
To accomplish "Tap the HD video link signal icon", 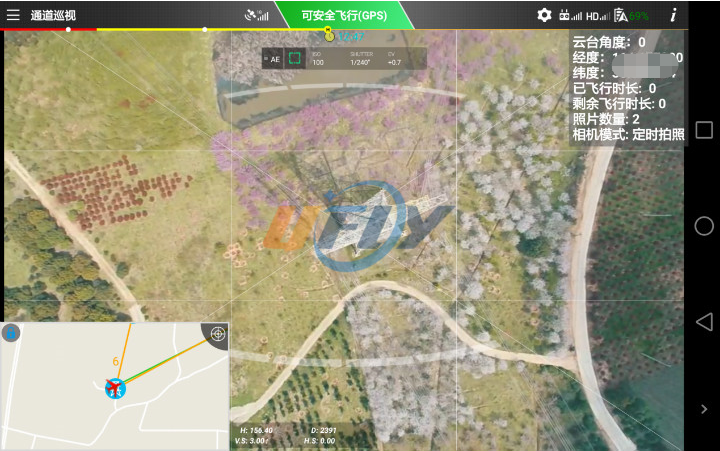I will 598,16.
